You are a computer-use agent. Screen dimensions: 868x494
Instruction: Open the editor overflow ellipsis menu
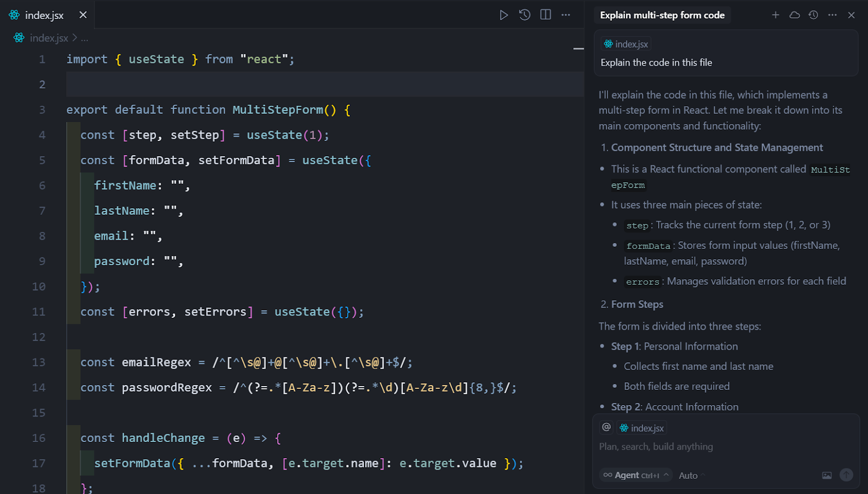pos(565,15)
